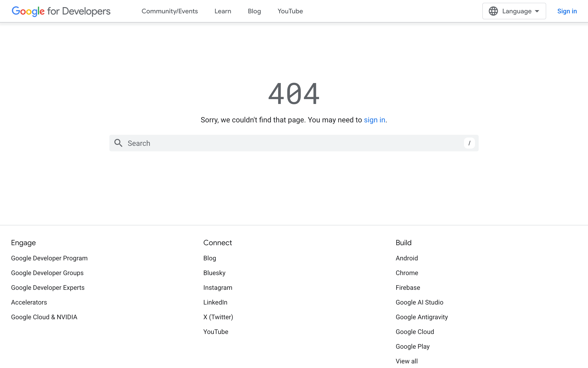Click the Engage footer heading

pos(23,243)
